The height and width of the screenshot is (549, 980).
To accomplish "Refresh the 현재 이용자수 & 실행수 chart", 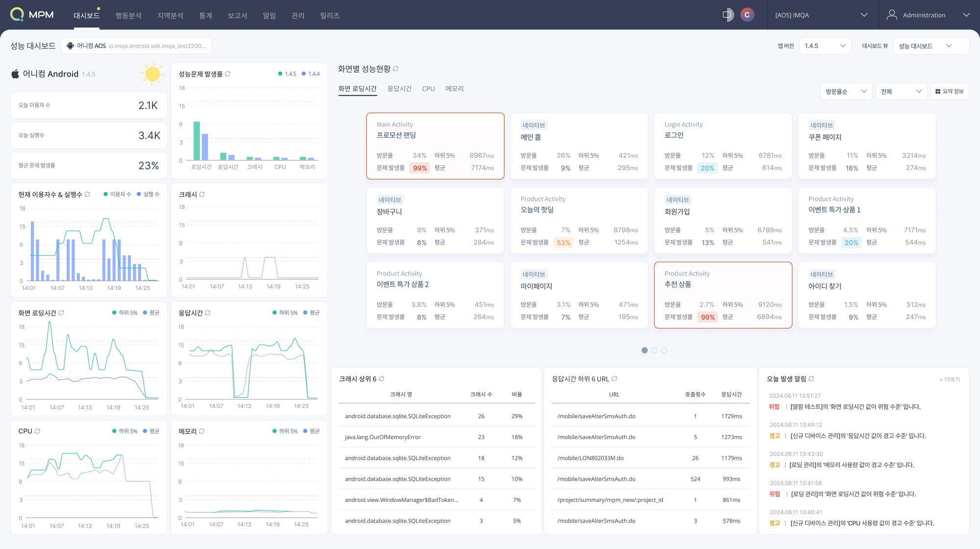I will click(x=87, y=195).
